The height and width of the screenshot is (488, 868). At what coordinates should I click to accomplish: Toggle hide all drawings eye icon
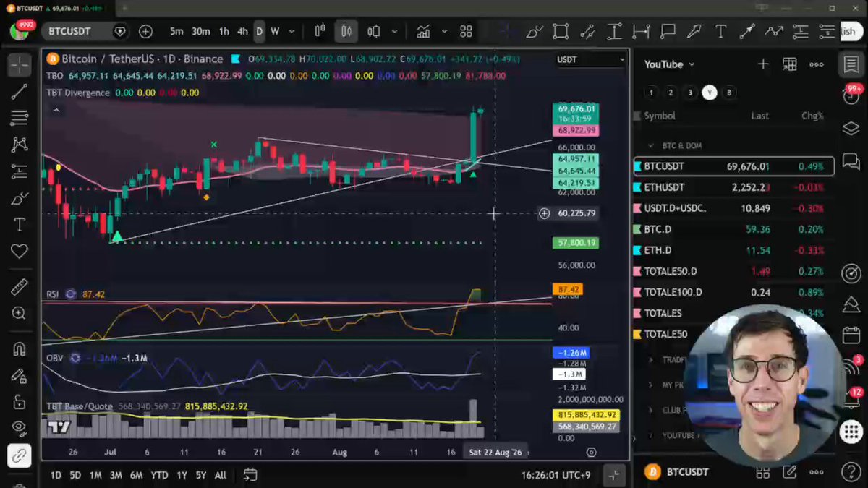[x=19, y=428]
